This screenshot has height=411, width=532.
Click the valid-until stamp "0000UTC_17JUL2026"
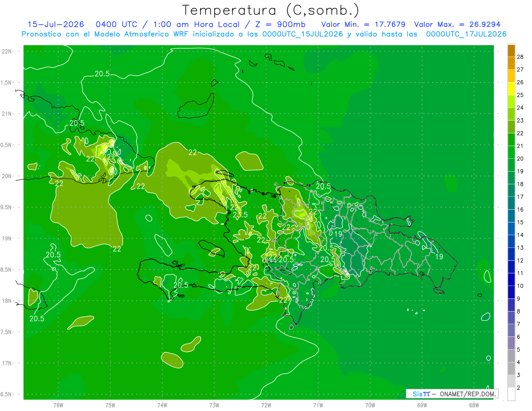(466, 34)
